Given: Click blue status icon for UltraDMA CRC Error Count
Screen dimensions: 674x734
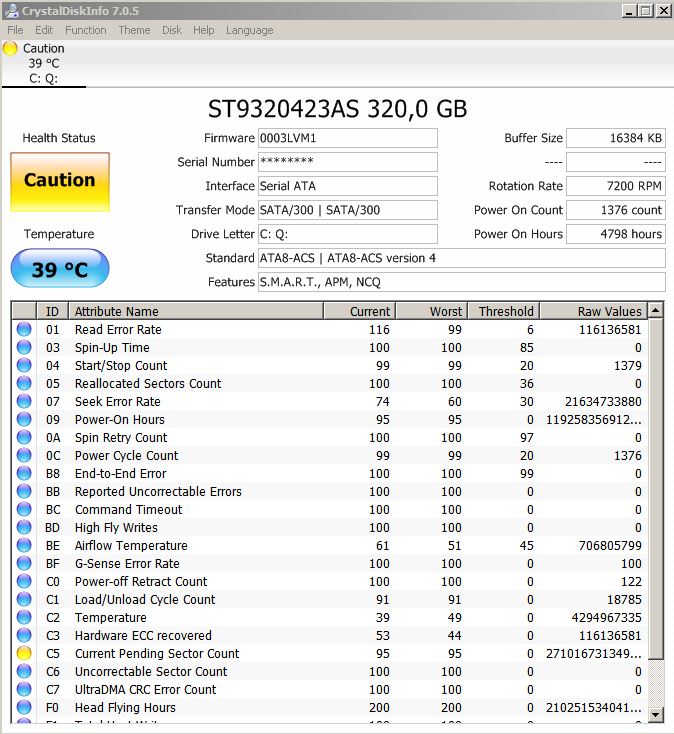Looking at the screenshot, I should click(x=24, y=690).
